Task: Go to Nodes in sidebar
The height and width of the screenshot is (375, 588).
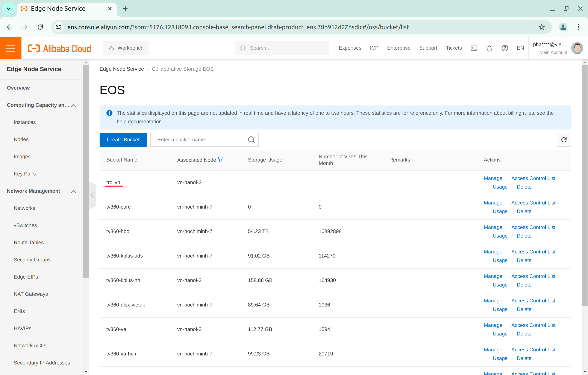Action: pyautogui.click(x=21, y=139)
